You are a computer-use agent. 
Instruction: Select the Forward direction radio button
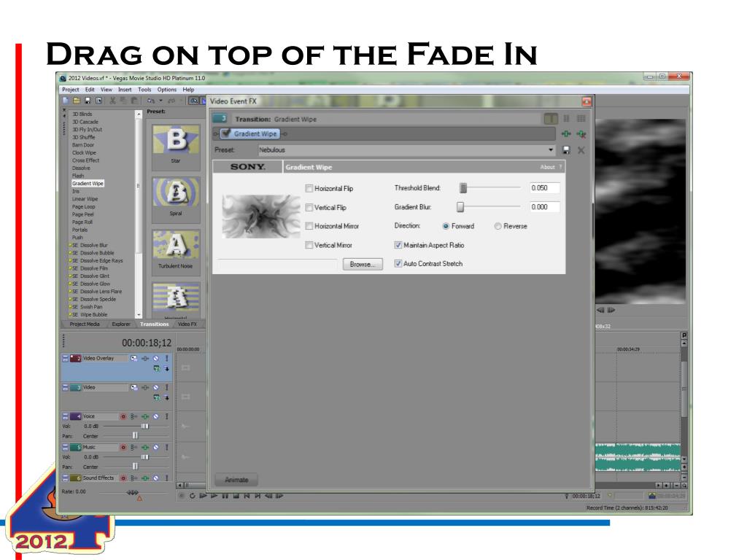[x=446, y=226]
